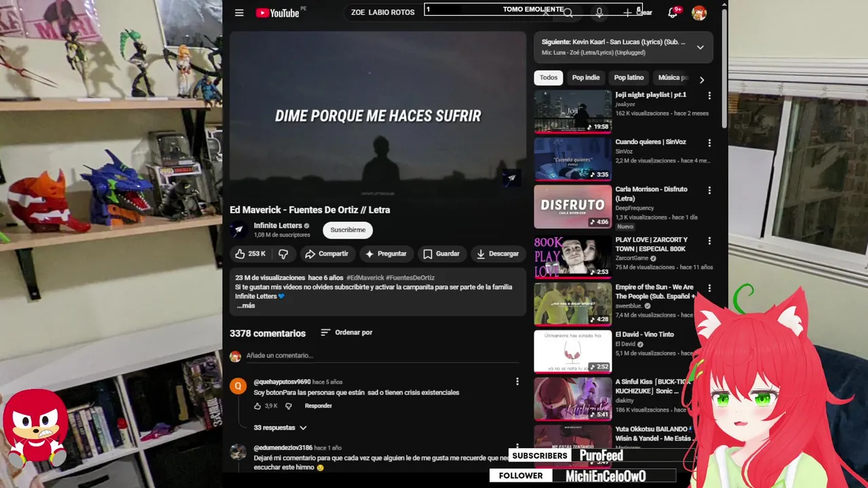This screenshot has width=868, height=488.
Task: Subscribe with the Suscribirme button
Action: pos(348,230)
